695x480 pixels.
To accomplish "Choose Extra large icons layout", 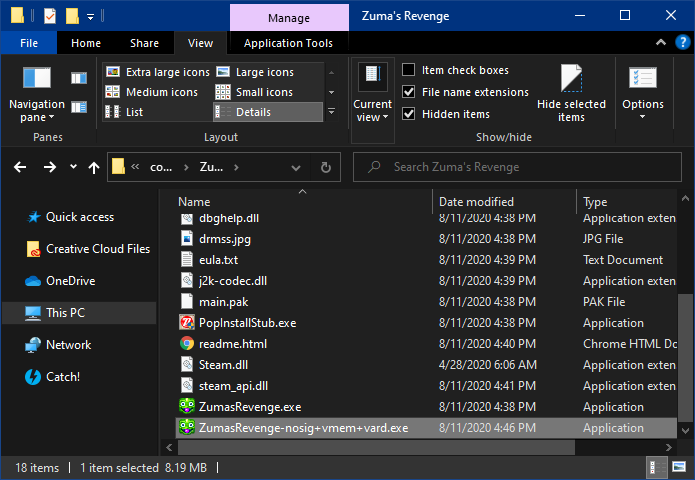I will point(158,72).
